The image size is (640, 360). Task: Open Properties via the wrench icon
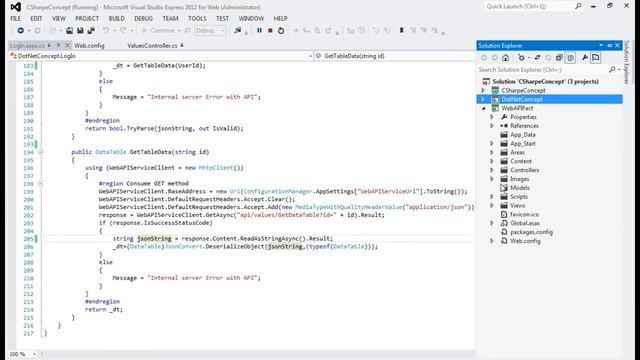[x=585, y=58]
